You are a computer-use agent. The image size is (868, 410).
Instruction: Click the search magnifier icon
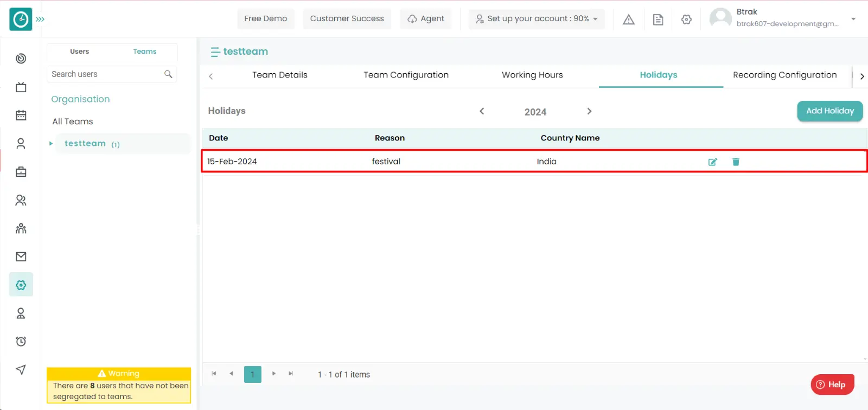click(x=168, y=74)
